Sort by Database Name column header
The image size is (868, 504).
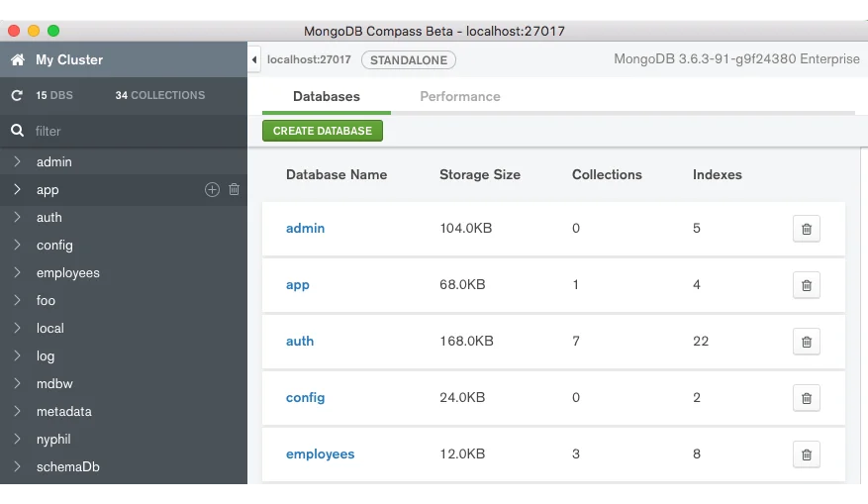pyautogui.click(x=337, y=174)
